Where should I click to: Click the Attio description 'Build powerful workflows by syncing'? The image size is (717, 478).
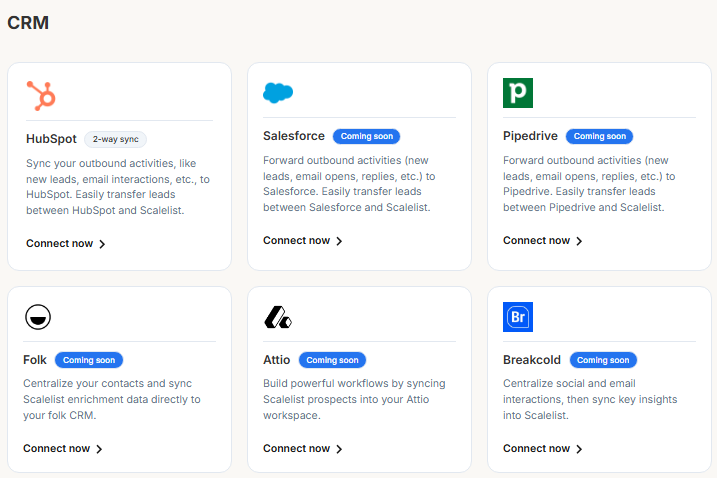[354, 399]
